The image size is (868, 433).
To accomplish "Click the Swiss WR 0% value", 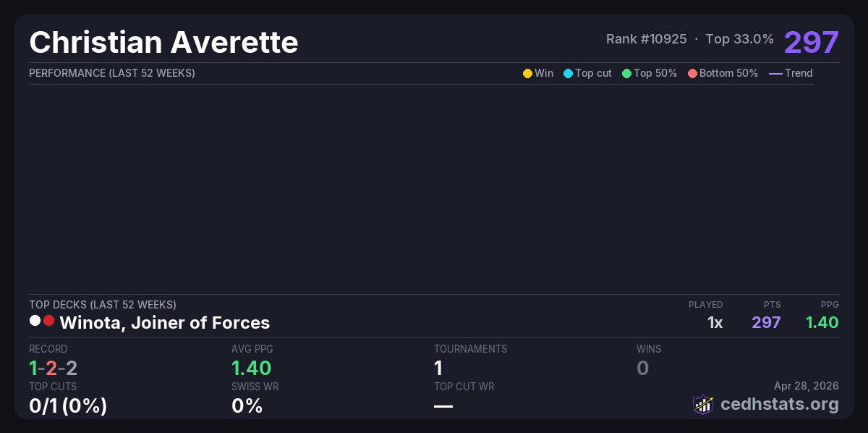I will tap(247, 405).
